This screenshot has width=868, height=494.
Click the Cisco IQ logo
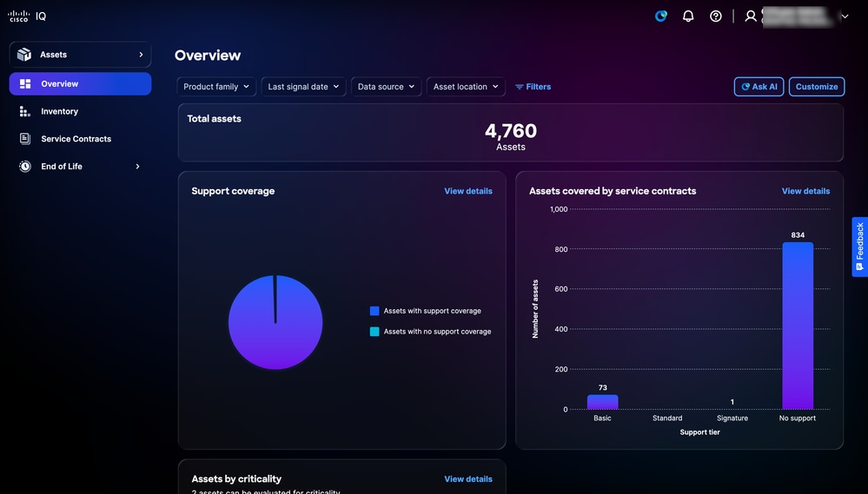(x=27, y=16)
